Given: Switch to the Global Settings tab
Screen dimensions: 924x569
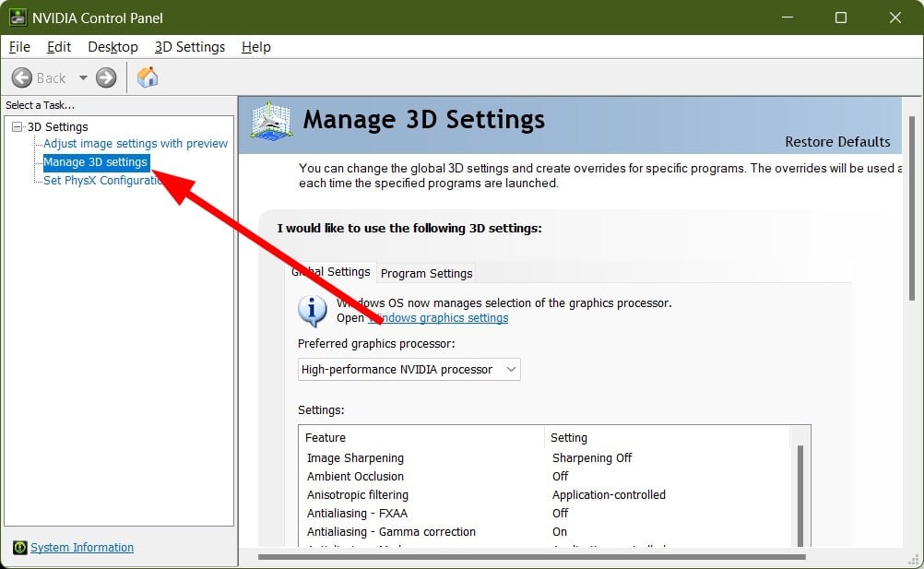Looking at the screenshot, I should pyautogui.click(x=331, y=271).
